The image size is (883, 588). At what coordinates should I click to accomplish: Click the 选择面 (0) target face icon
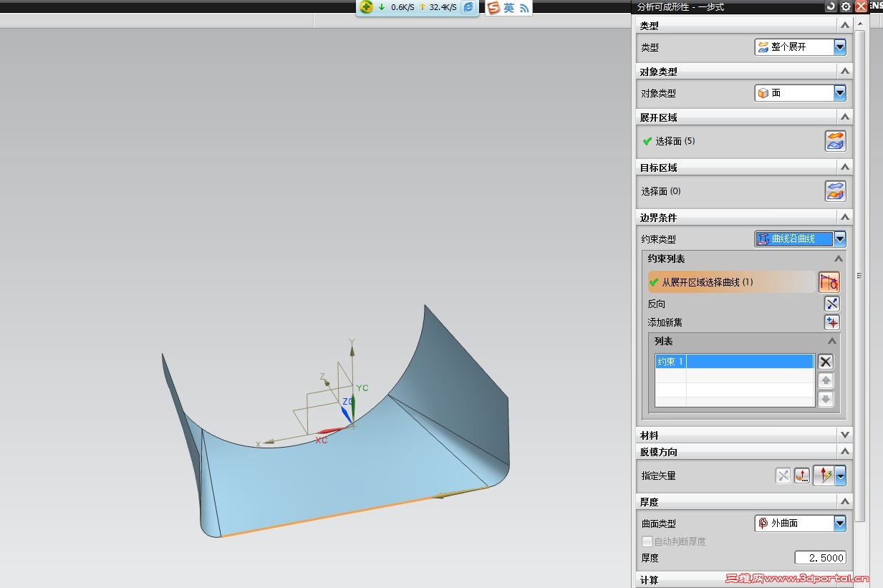[x=835, y=191]
